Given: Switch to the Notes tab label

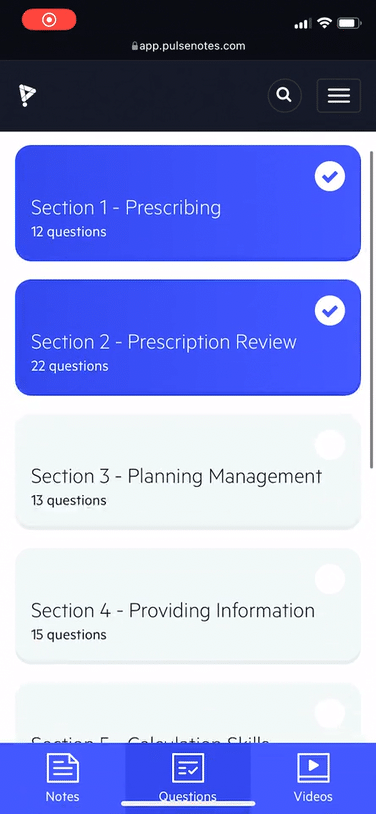Looking at the screenshot, I should (63, 796).
